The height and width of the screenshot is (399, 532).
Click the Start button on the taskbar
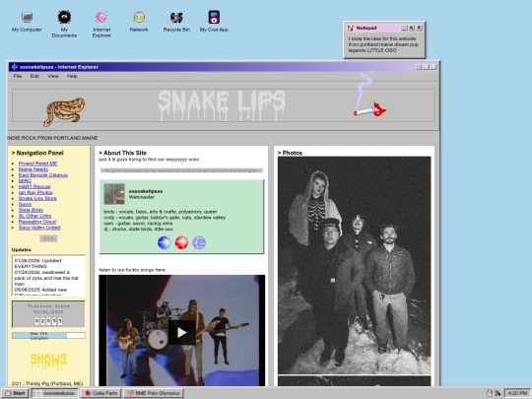coord(15,393)
